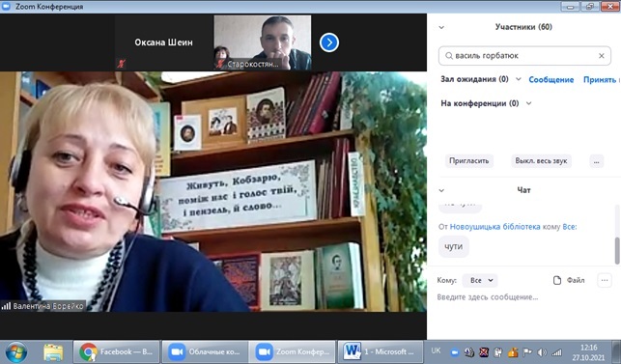Switch UK keyboard language indicator
The height and width of the screenshot is (364, 621).
point(436,350)
